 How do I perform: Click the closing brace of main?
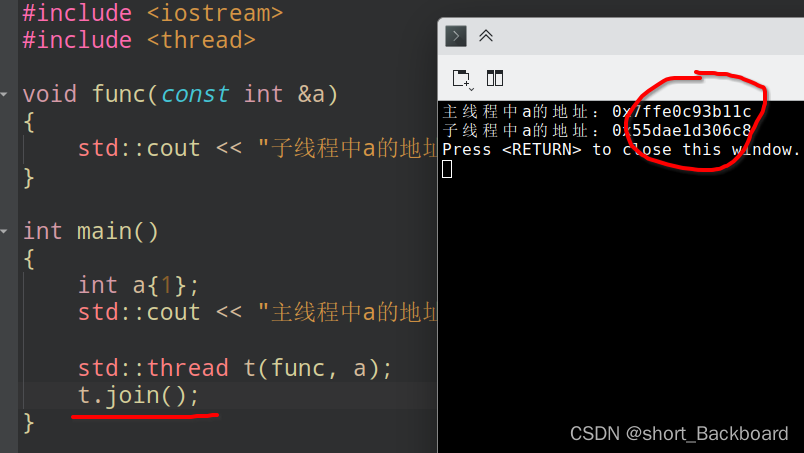tap(29, 423)
